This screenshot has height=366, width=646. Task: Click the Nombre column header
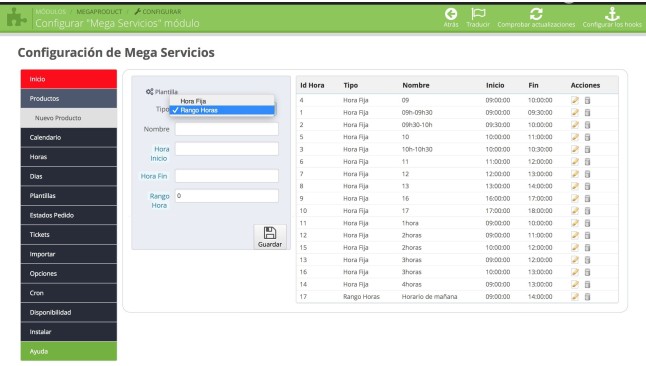pyautogui.click(x=416, y=85)
